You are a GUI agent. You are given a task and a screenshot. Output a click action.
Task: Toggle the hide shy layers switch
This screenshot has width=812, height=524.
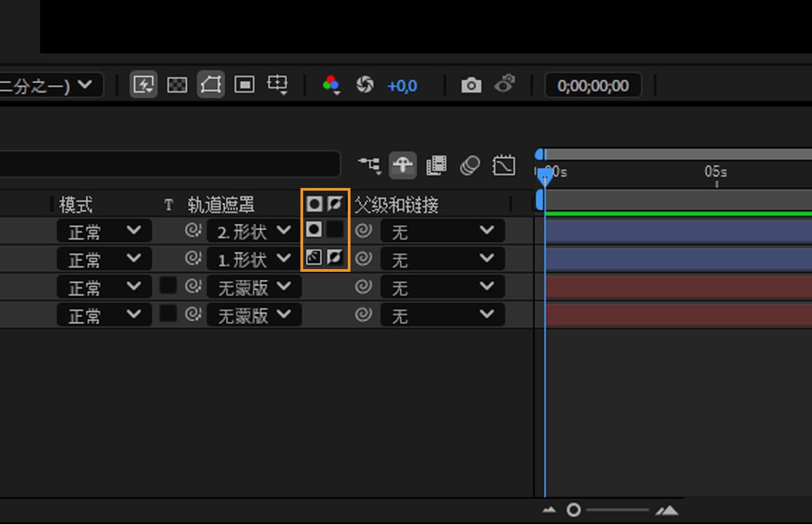(403, 164)
